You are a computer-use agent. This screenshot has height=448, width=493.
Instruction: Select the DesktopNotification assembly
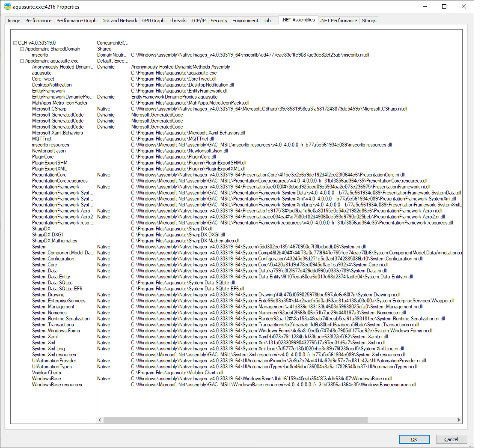click(52, 85)
